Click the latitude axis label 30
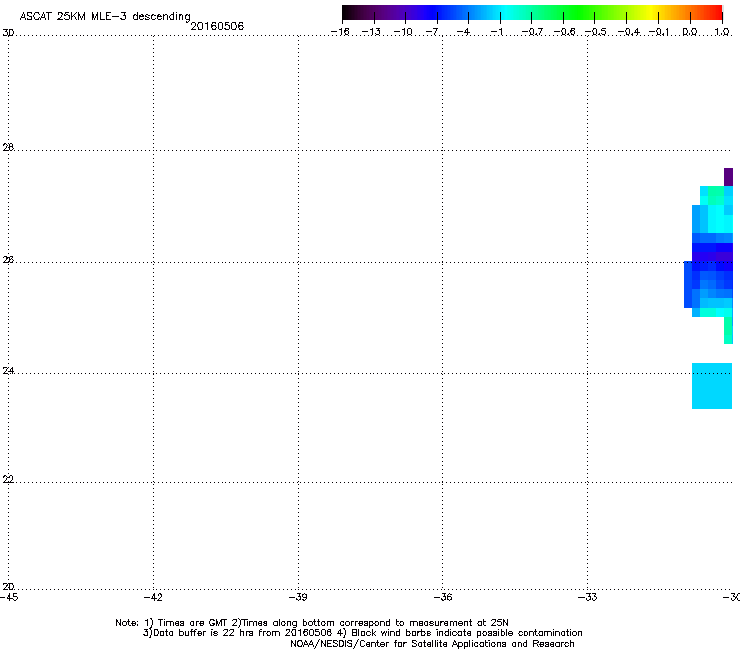Screen dimensions: 740x650 pos(8,33)
